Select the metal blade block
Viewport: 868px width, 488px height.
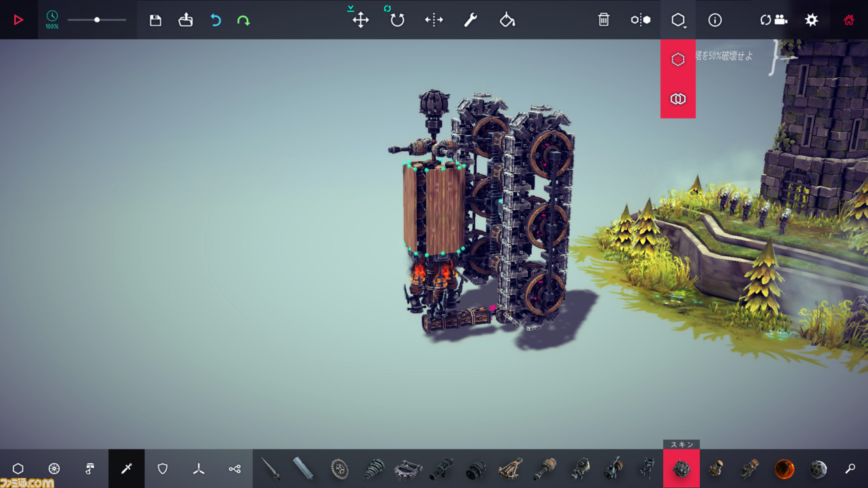304,468
